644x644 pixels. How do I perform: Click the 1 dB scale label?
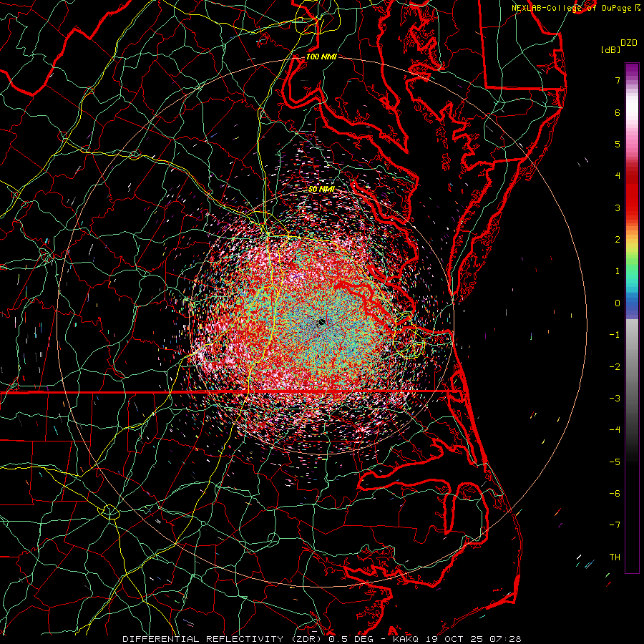pos(618,271)
